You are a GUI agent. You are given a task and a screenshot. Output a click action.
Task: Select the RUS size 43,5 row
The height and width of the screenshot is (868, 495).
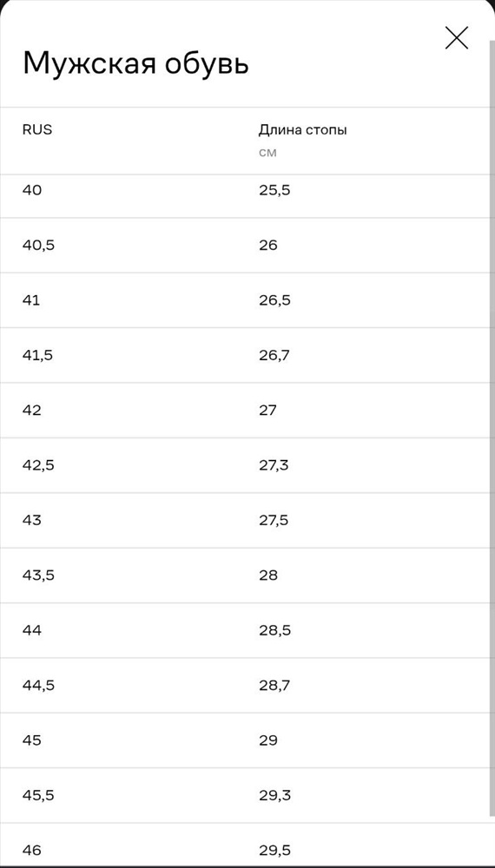(x=245, y=575)
